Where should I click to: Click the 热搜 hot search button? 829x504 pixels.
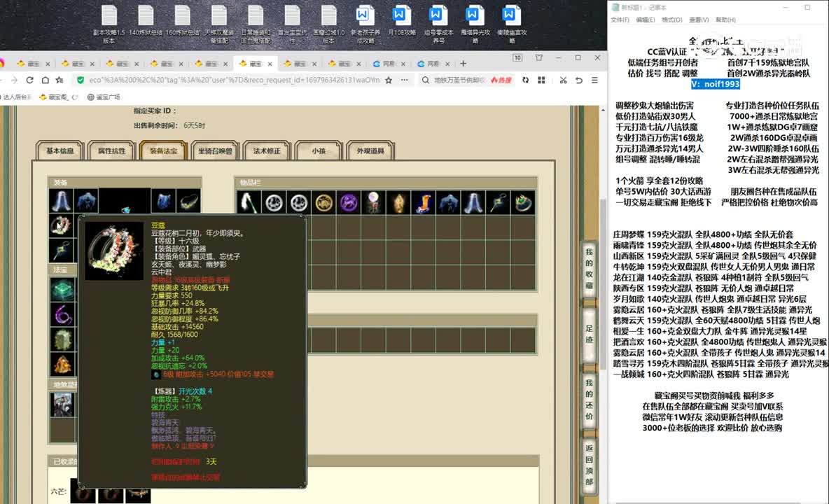point(501,80)
